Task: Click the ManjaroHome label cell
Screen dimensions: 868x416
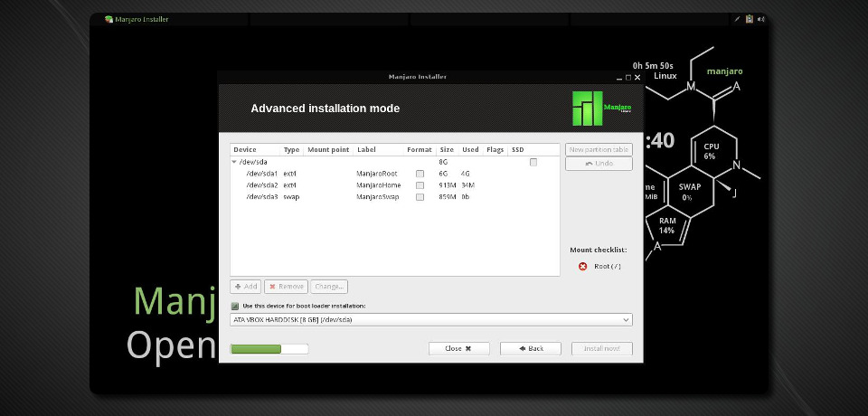Action: pos(378,185)
